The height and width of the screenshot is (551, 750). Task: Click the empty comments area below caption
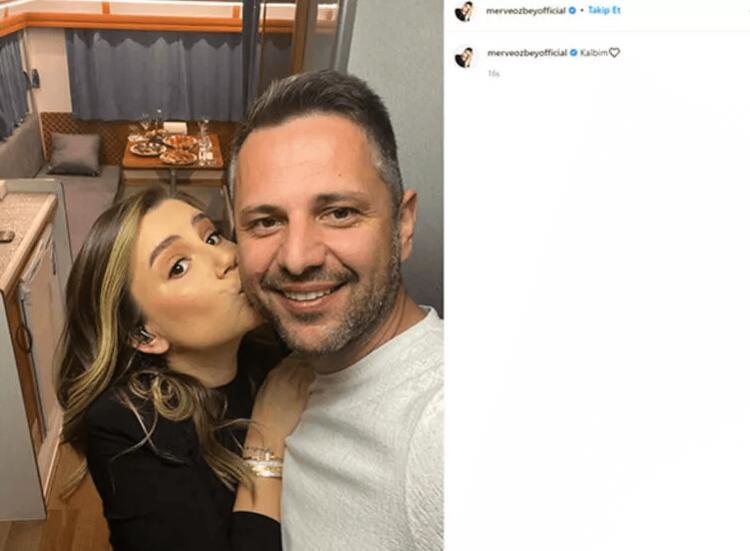pyautogui.click(x=597, y=311)
